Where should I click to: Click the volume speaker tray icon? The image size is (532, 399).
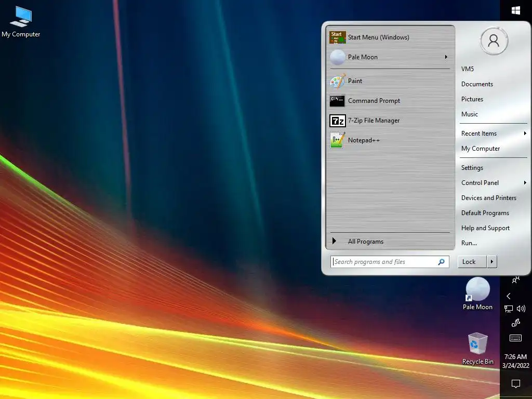521,309
